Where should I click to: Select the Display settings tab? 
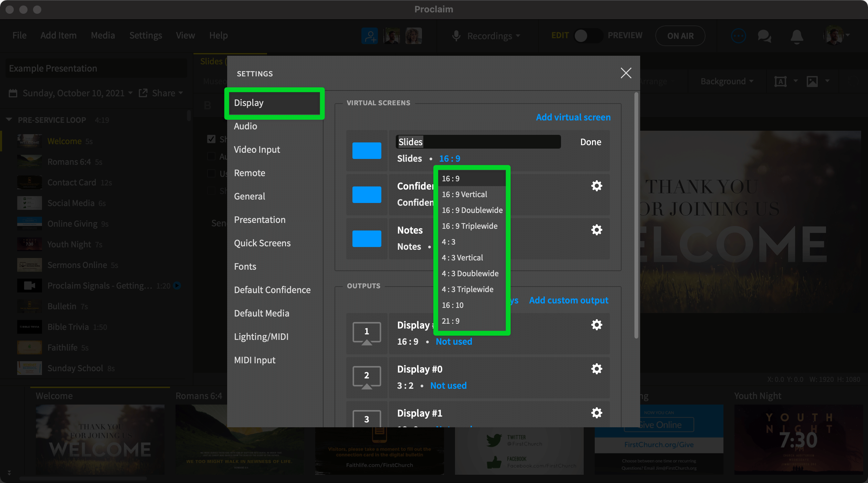click(274, 103)
